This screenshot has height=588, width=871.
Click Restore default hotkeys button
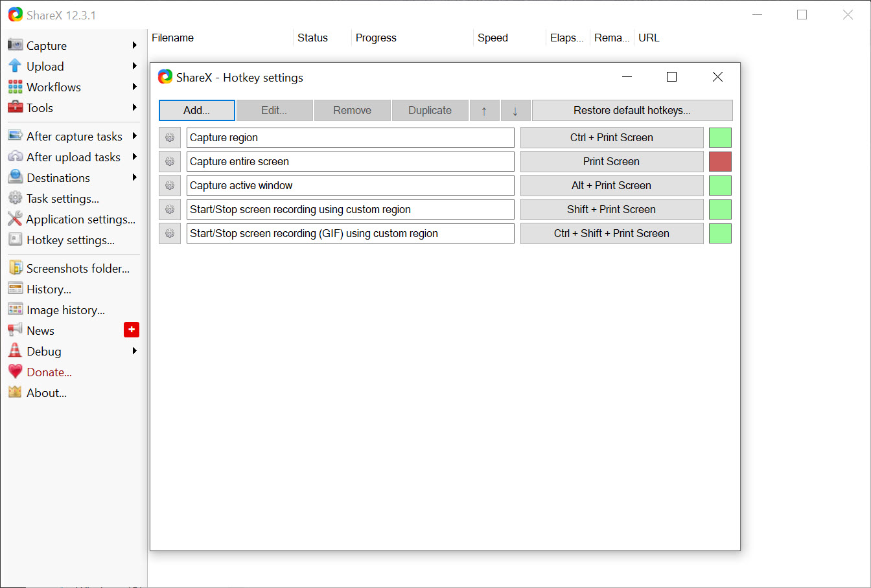[x=632, y=111]
